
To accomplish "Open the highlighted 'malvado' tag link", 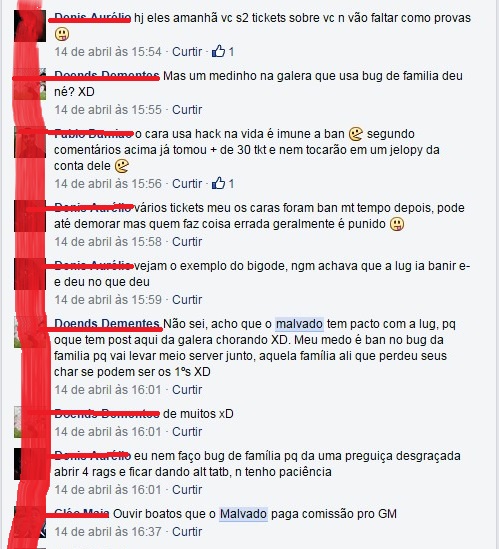I will (x=299, y=324).
